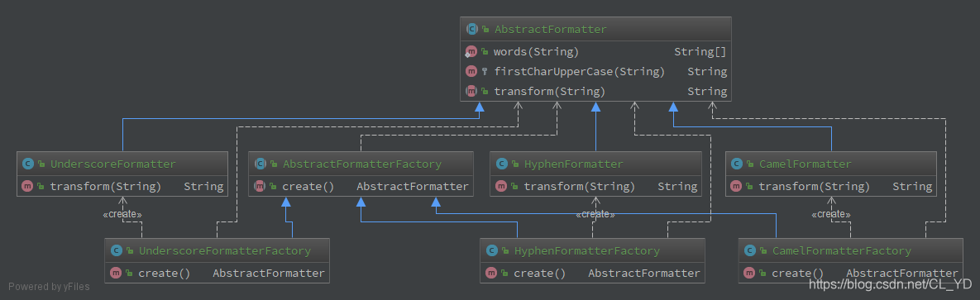The width and height of the screenshot is (980, 300).
Task: Select the AbstractFormatter class name
Action: [551, 30]
